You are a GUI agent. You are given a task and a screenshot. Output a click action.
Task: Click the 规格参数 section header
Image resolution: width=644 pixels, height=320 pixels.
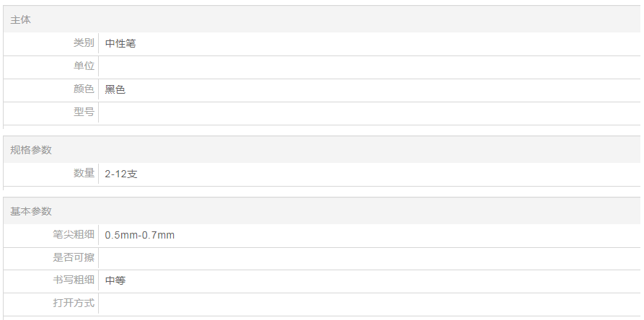[31, 150]
